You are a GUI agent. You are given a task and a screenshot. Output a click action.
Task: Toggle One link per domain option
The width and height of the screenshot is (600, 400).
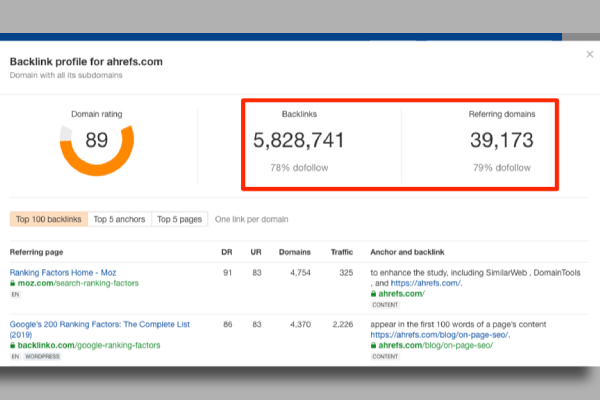coord(251,219)
